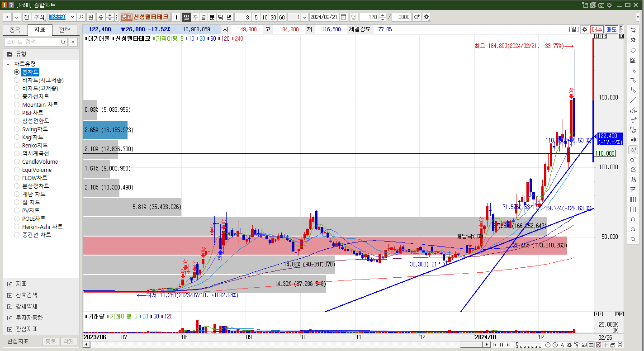Select the 봉차트 chart type
Image resolution: width=644 pixels, height=351 pixels.
tap(30, 72)
